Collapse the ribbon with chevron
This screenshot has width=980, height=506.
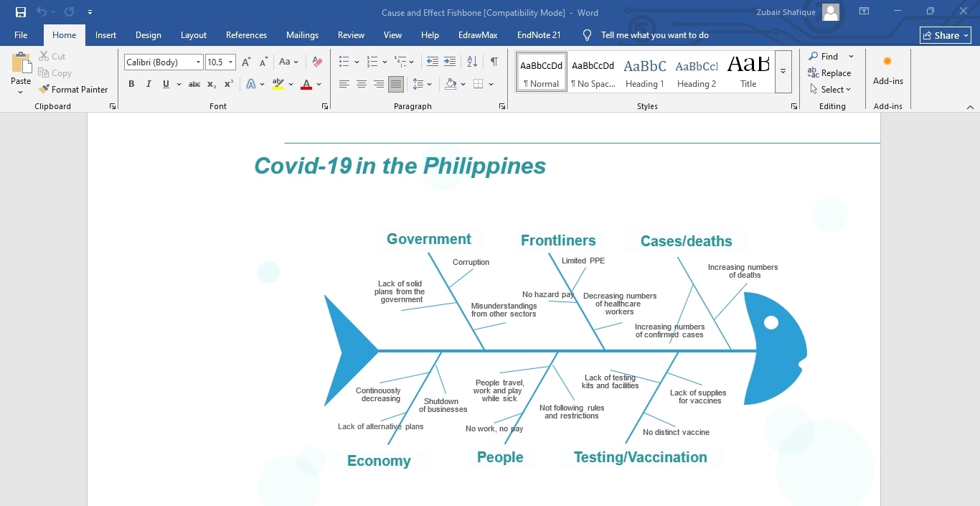970,107
